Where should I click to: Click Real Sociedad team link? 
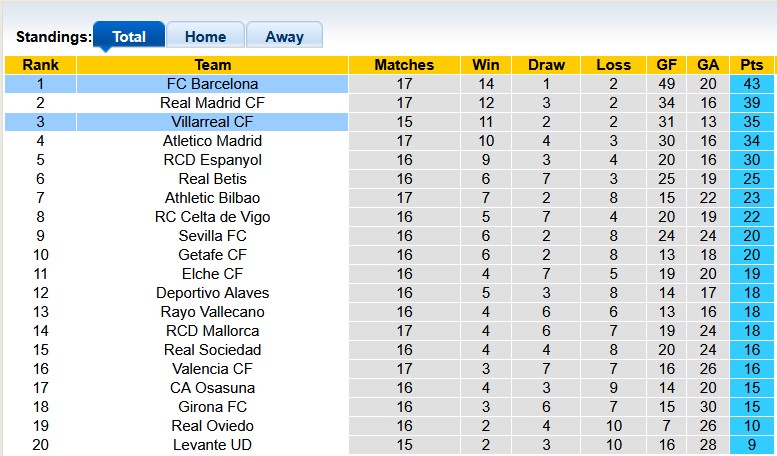click(x=212, y=350)
